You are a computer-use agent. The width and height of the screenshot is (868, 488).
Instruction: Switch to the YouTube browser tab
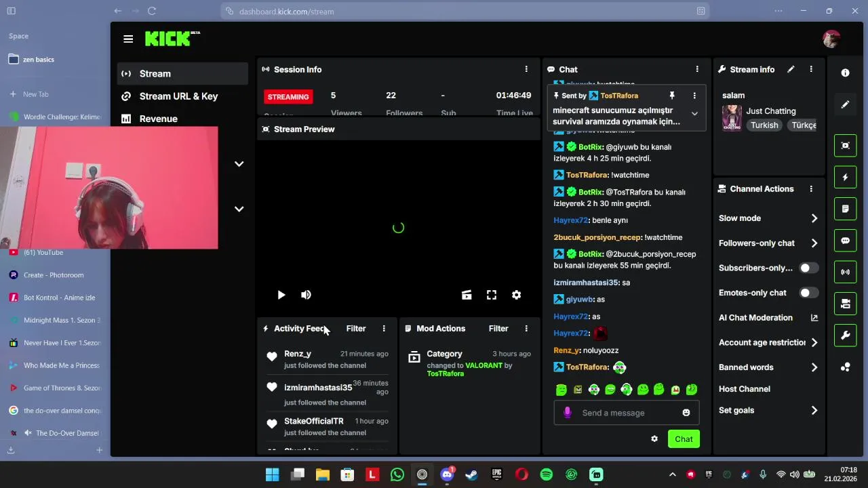(54, 252)
